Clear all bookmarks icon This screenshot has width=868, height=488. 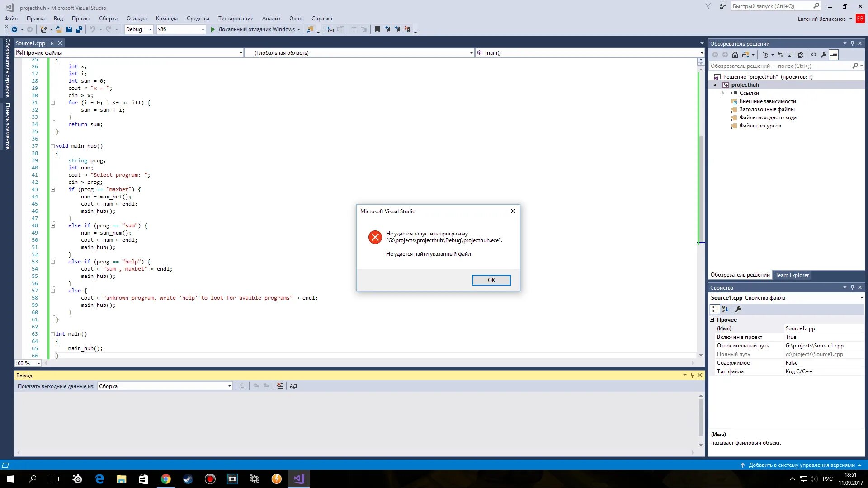407,29
